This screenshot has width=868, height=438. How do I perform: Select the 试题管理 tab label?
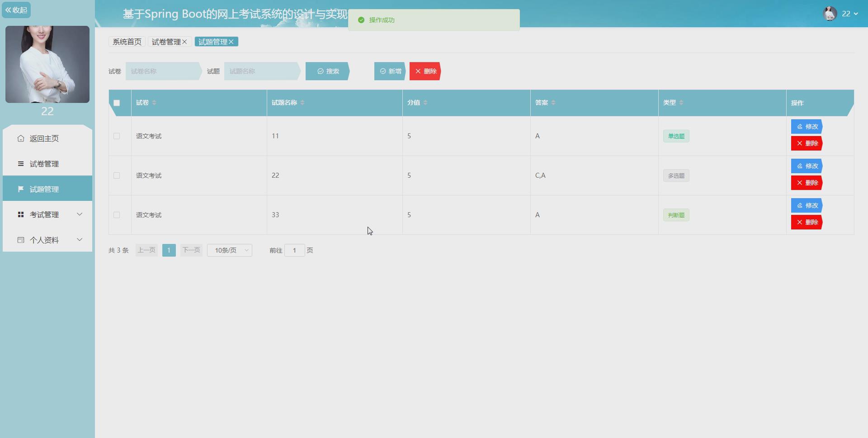coord(212,42)
